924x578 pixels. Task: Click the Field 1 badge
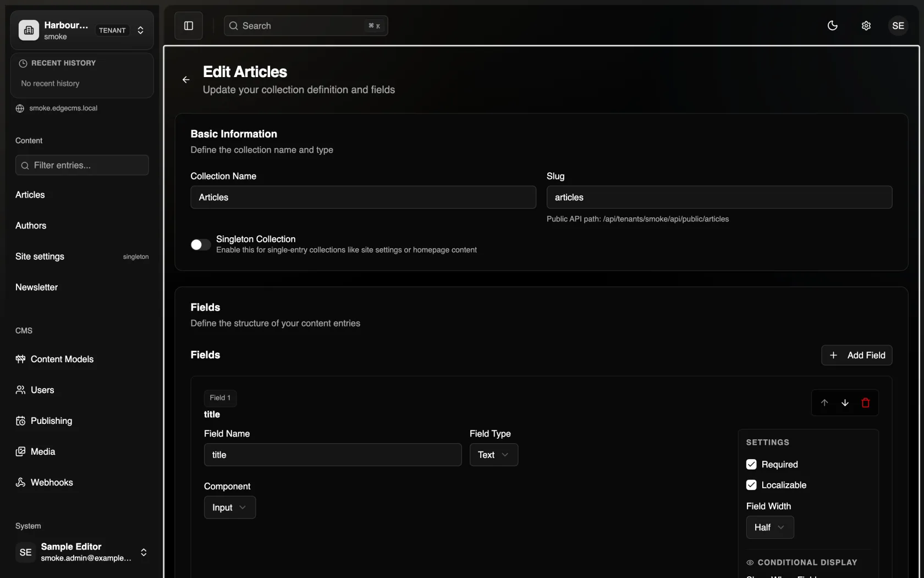click(x=220, y=398)
